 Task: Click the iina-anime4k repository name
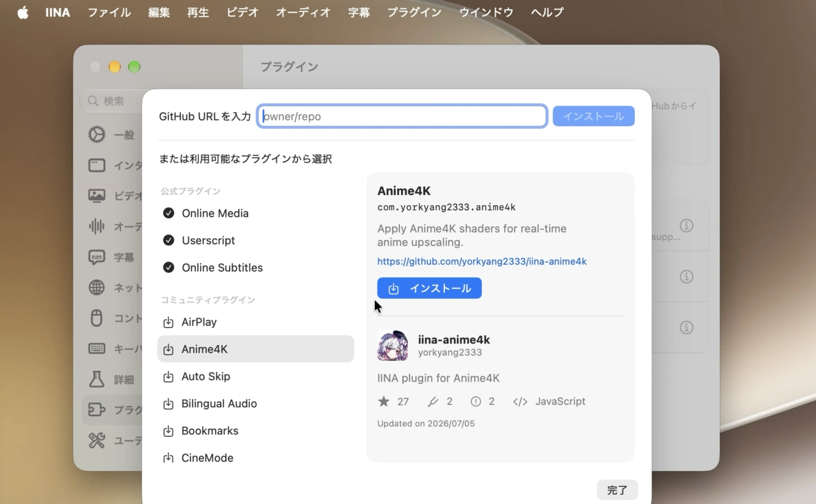tap(454, 340)
